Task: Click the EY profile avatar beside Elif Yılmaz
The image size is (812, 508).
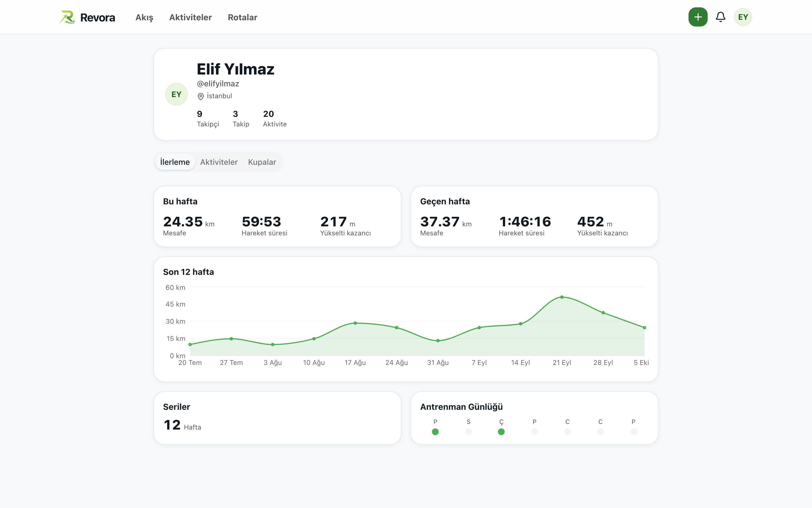Action: point(176,95)
